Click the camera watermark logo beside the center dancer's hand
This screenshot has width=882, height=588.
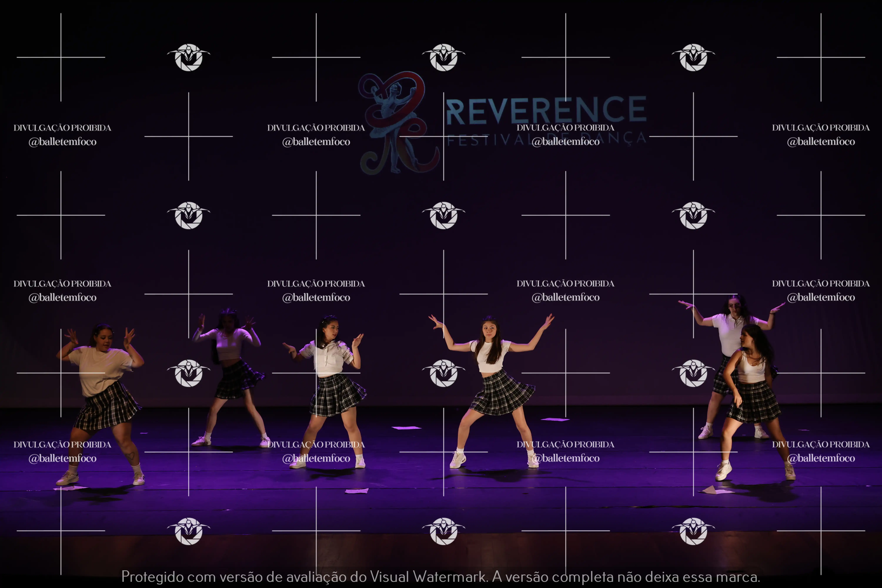(444, 373)
